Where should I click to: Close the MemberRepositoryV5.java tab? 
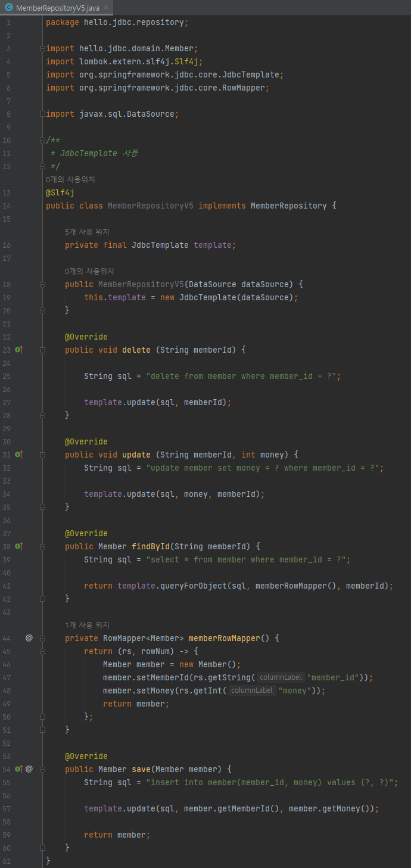105,8
